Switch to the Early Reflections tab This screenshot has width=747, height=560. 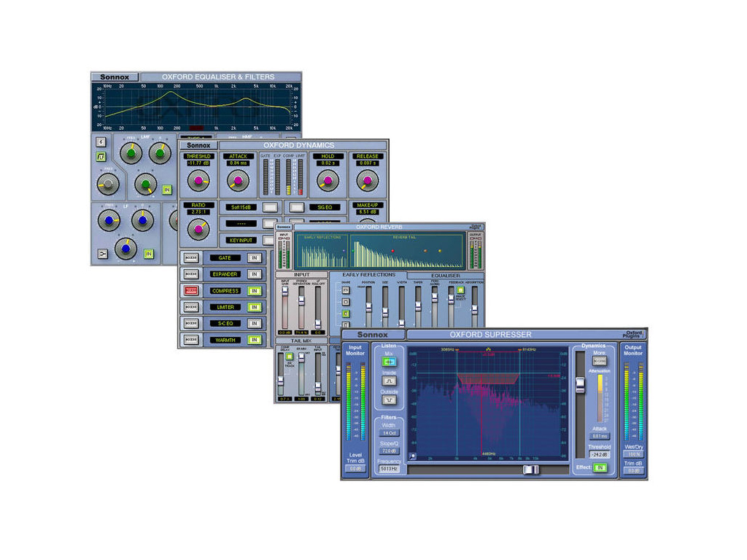tap(368, 276)
